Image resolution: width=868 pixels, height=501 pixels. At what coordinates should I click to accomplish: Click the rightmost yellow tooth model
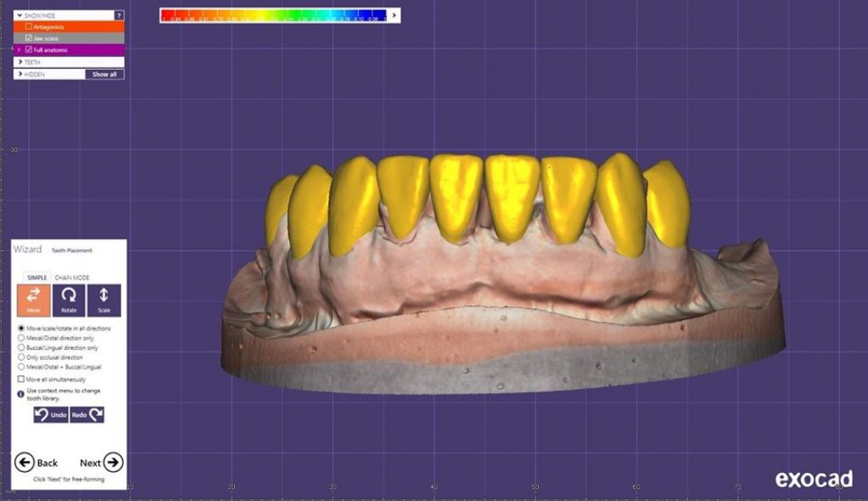click(669, 202)
